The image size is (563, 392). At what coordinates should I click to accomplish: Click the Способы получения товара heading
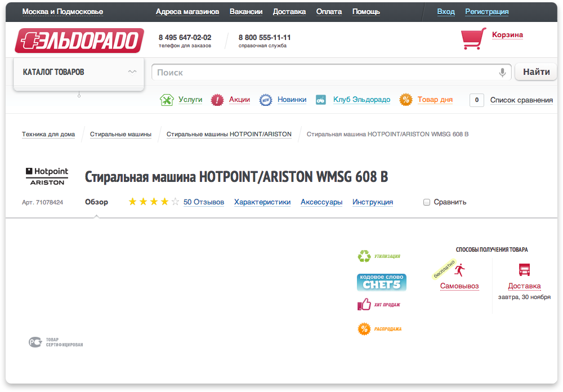(491, 250)
